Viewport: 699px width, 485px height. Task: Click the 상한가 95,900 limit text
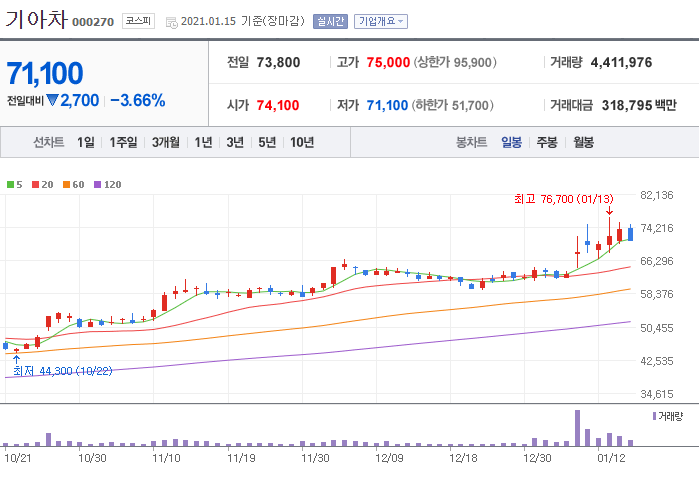(x=455, y=62)
